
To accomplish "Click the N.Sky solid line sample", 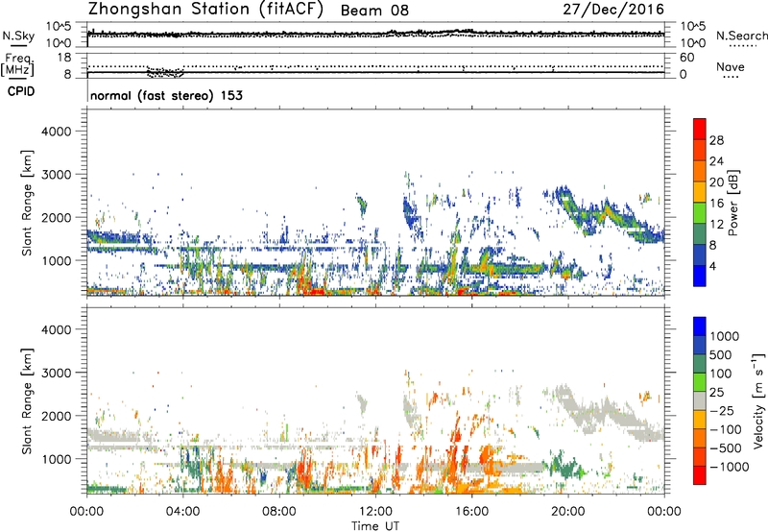I will pyautogui.click(x=18, y=45).
